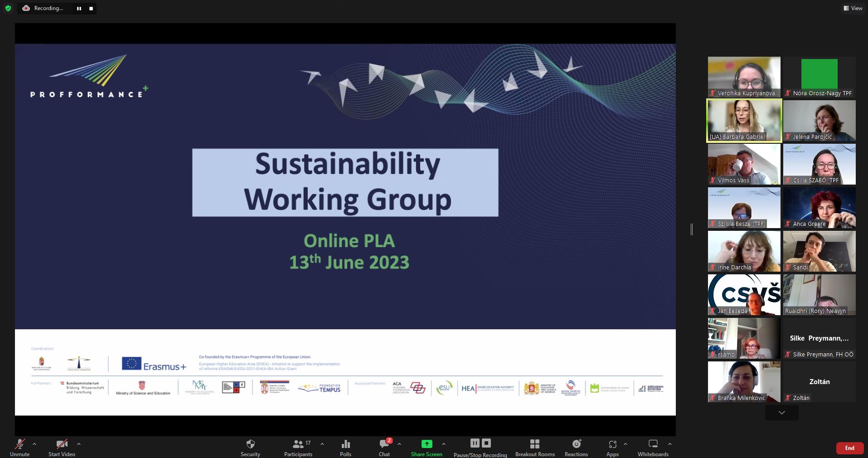The image size is (868, 458).
Task: Stop the recording from top bar
Action: tap(91, 9)
